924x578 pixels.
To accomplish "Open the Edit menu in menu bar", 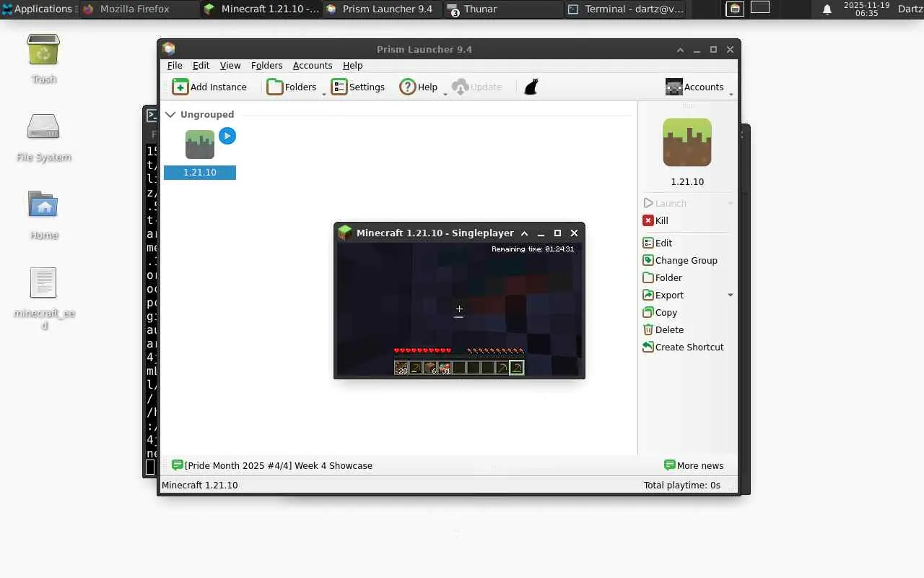I will click(201, 65).
